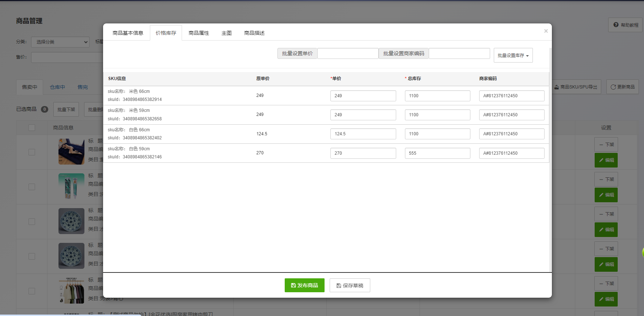644x316 pixels.
Task: Click the first product's 下架 button
Action: (x=606, y=145)
